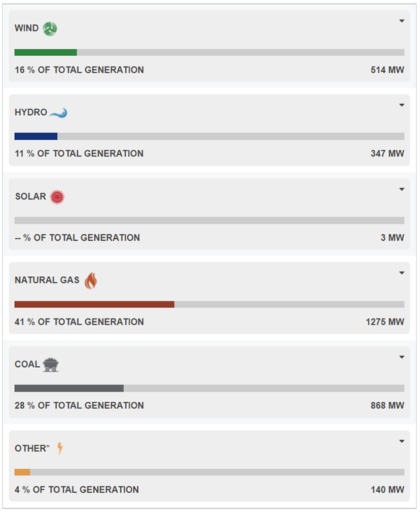Click the 28 % of total generation label
The image size is (420, 514).
pyautogui.click(x=79, y=406)
